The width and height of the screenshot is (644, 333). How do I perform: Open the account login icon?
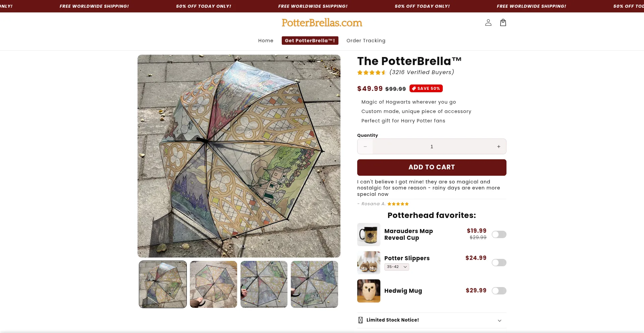[x=488, y=22]
